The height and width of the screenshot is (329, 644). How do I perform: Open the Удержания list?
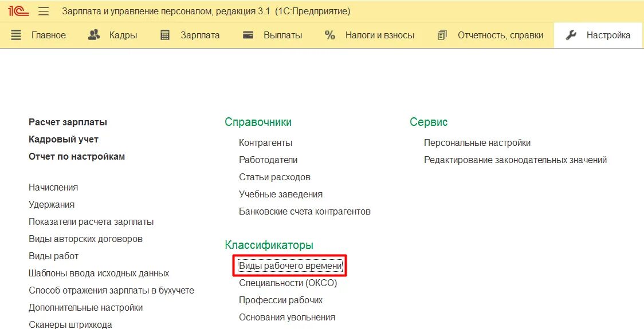point(52,205)
